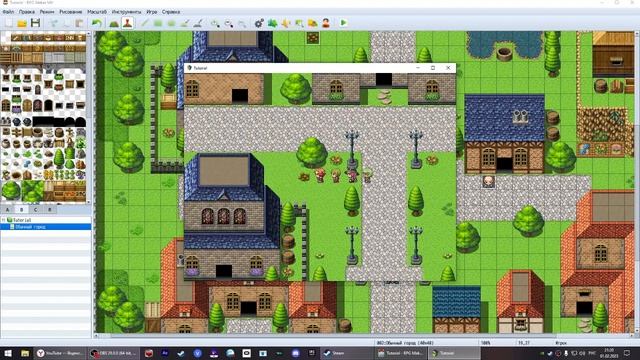This screenshot has height=360, width=640.
Task: Open the Игра menu
Action: 152,12
